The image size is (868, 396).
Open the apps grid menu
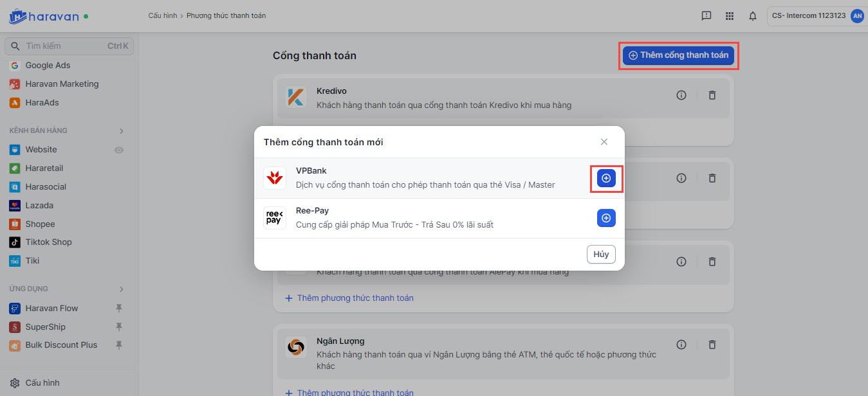pos(729,16)
